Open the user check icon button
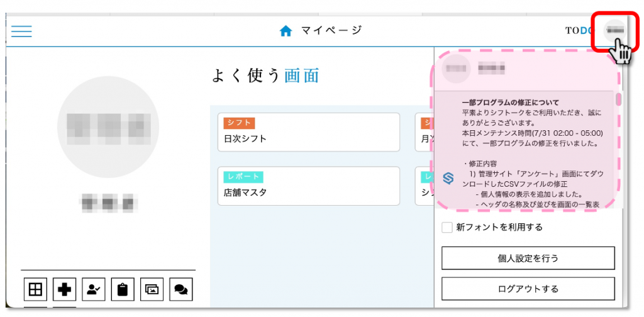This screenshot has height=317, width=644. click(94, 289)
